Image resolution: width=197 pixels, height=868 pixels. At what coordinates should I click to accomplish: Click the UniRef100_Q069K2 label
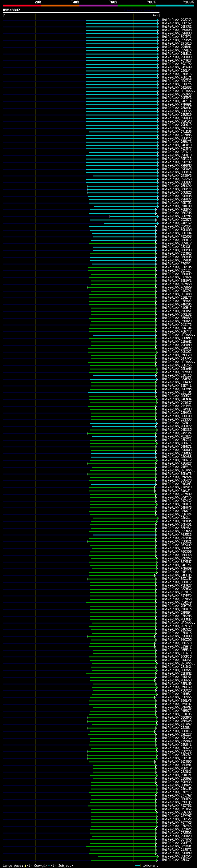[x=177, y=94]
